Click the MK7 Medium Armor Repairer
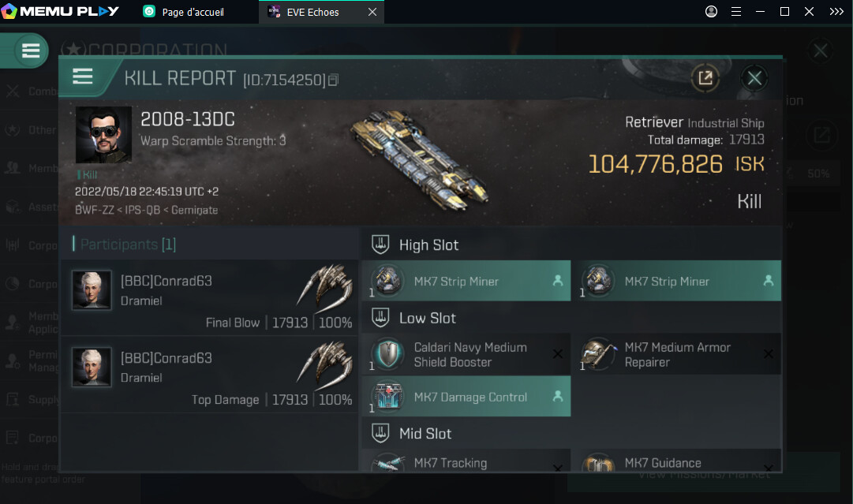853x504 pixels. pyautogui.click(x=676, y=355)
